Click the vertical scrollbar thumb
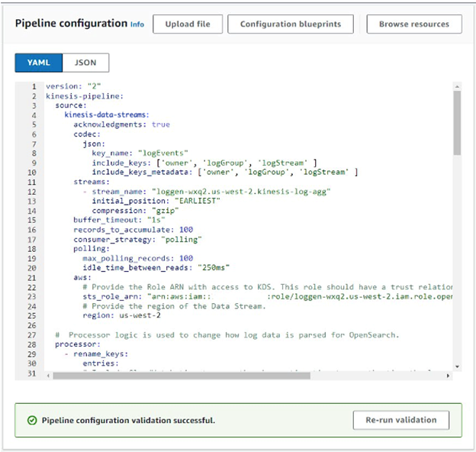 click(457, 123)
